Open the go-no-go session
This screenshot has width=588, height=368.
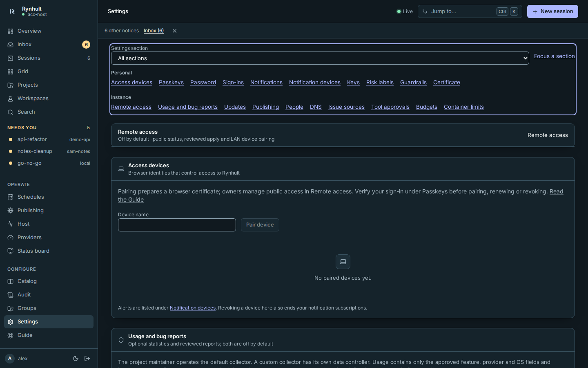pos(49,163)
